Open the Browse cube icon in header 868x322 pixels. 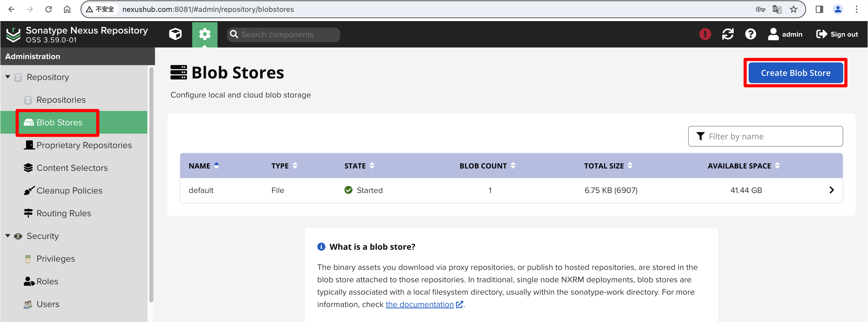(x=175, y=34)
